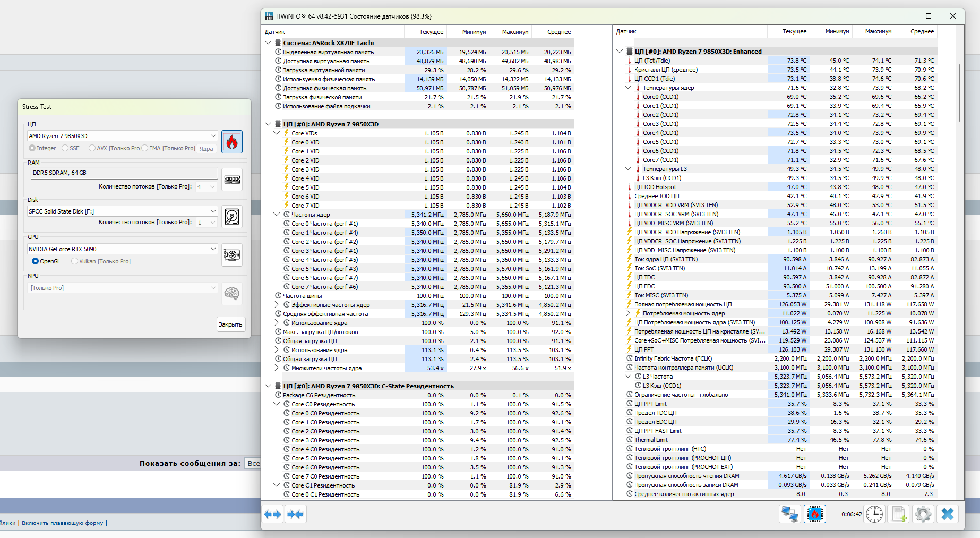
Task: Open the Disk dropdown SPCC Solid State Disk
Action: (x=123, y=211)
